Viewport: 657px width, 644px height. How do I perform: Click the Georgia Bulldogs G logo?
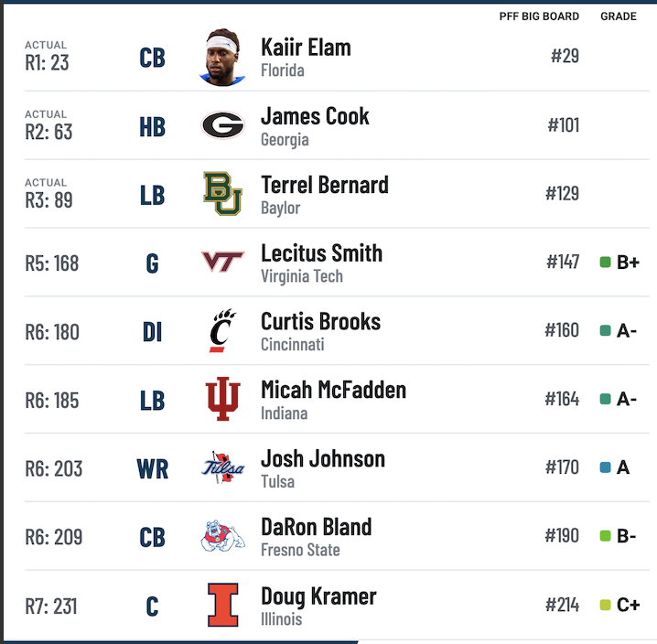222,124
